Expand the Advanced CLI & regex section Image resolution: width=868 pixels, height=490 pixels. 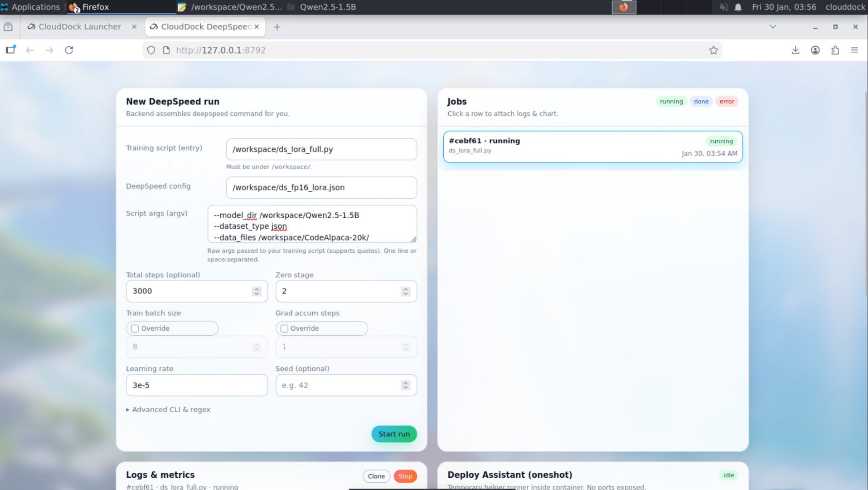(169, 409)
